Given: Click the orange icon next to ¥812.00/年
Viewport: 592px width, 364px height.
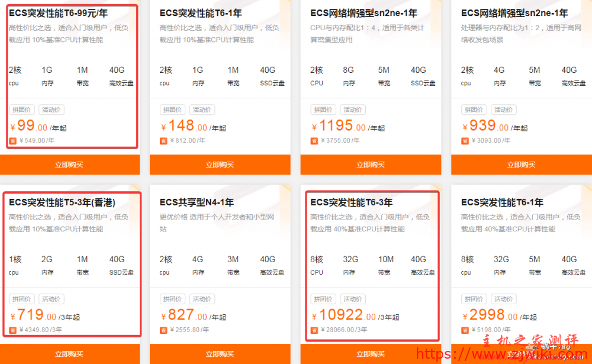Looking at the screenshot, I should 164,141.
